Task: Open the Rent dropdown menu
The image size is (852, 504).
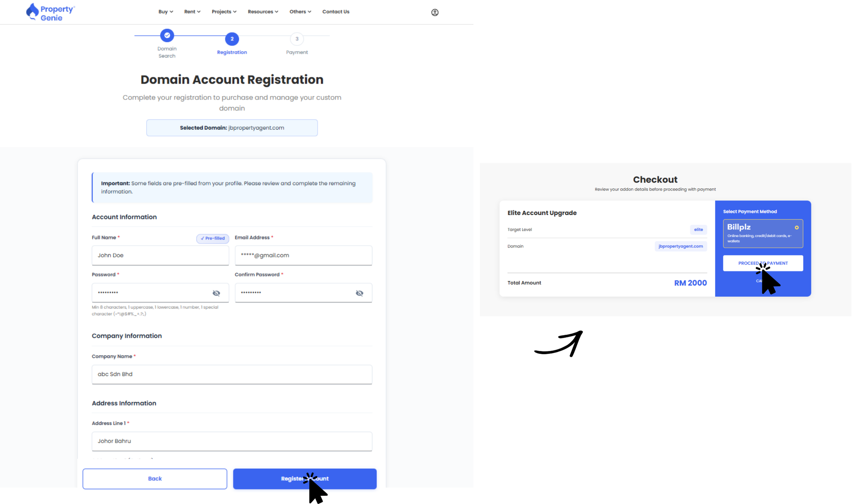Action: tap(192, 12)
